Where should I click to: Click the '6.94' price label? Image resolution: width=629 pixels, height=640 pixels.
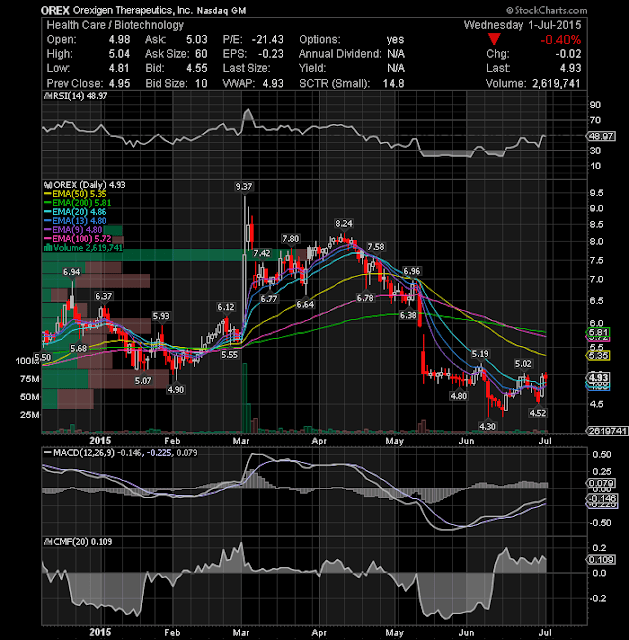(71, 272)
